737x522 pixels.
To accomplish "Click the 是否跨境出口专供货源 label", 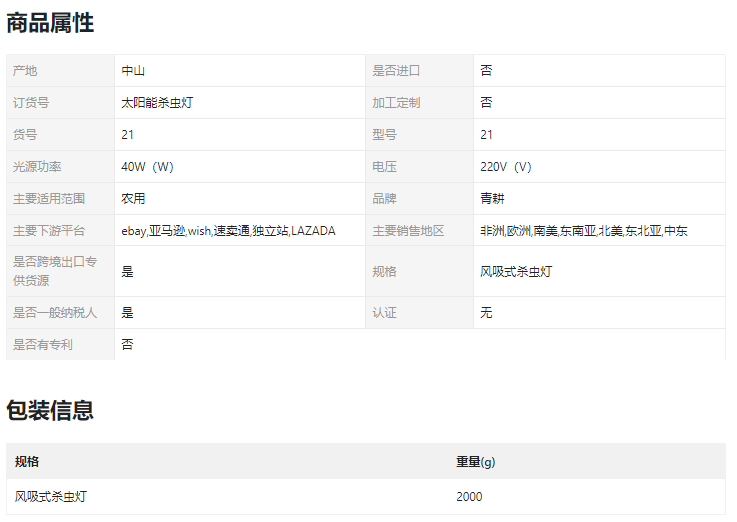I will (55, 271).
